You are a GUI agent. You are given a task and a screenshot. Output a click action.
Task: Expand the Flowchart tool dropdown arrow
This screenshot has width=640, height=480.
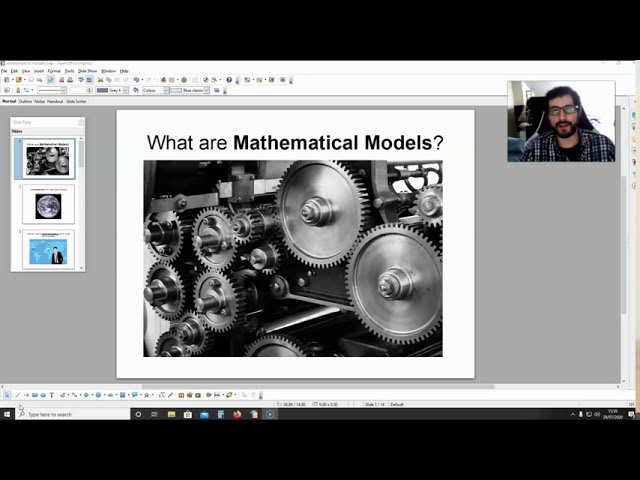click(129, 395)
